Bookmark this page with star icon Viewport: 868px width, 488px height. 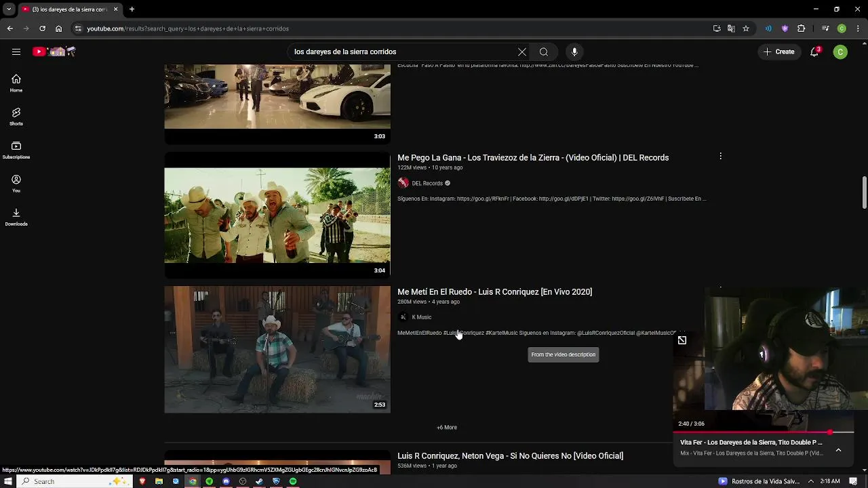click(746, 28)
